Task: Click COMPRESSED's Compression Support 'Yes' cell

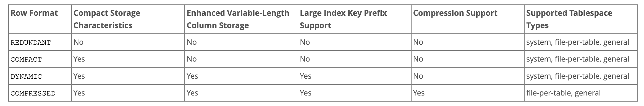Action: [468, 93]
